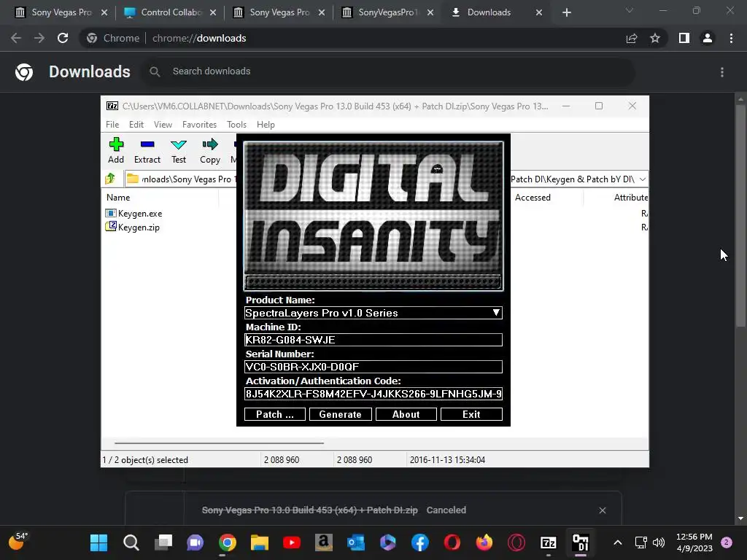Click the Extract toolbar icon in 7-Zip
Viewport: 747px width, 560px height.
coord(147,150)
